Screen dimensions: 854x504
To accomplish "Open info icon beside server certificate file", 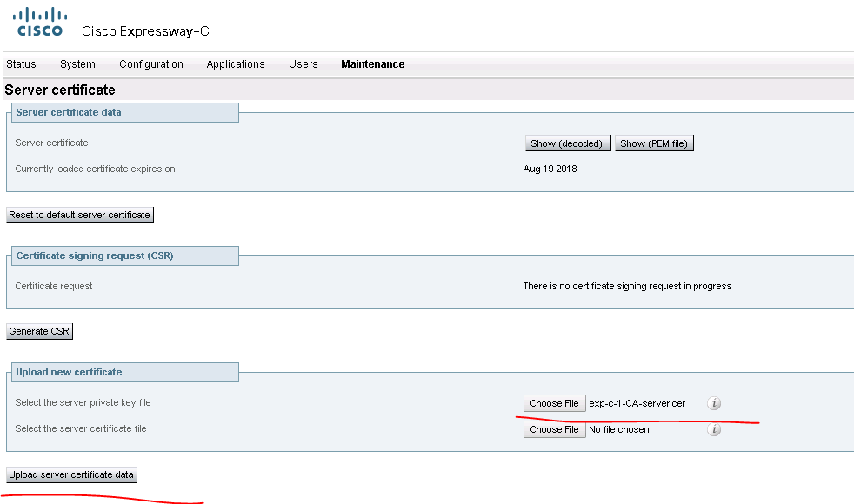I will (713, 429).
